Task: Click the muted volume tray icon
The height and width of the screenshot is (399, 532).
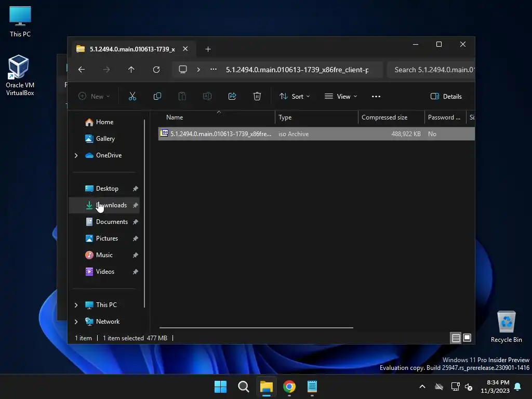Action: pos(469,387)
